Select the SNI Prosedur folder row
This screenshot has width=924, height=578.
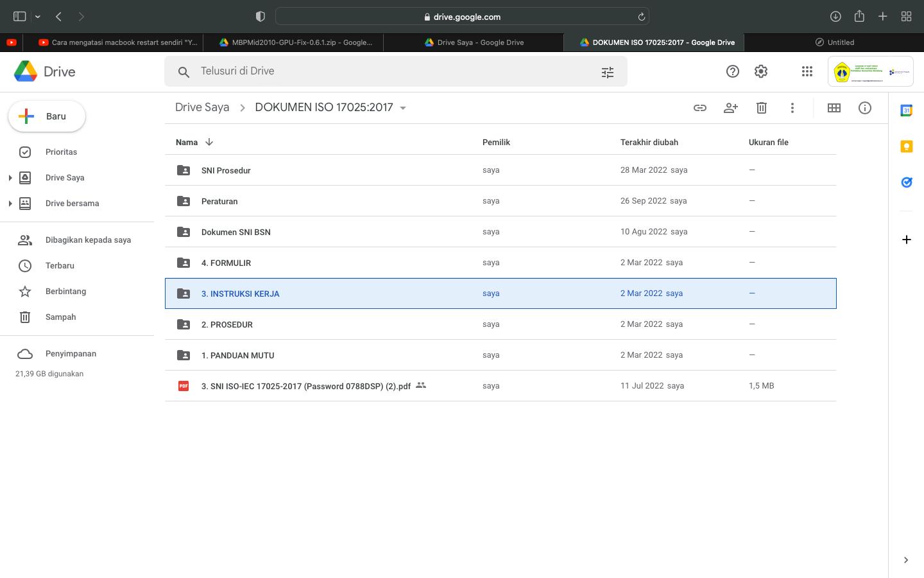[501, 170]
